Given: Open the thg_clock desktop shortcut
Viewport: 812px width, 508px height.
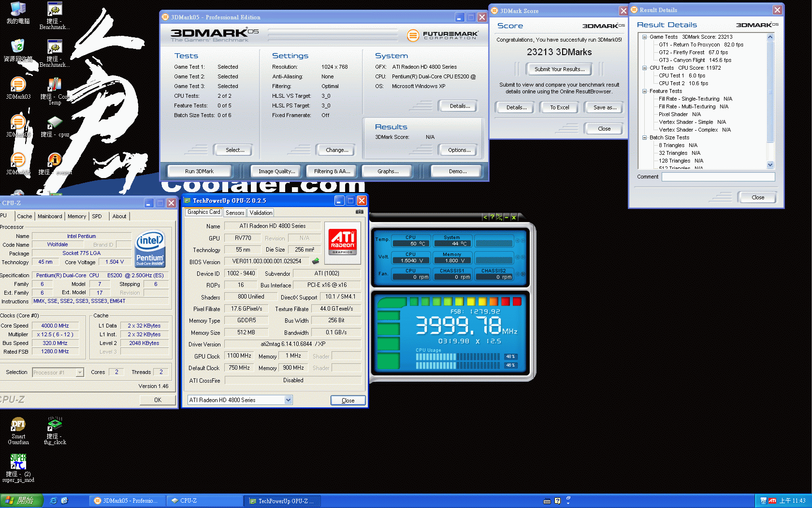Looking at the screenshot, I should [x=55, y=431].
